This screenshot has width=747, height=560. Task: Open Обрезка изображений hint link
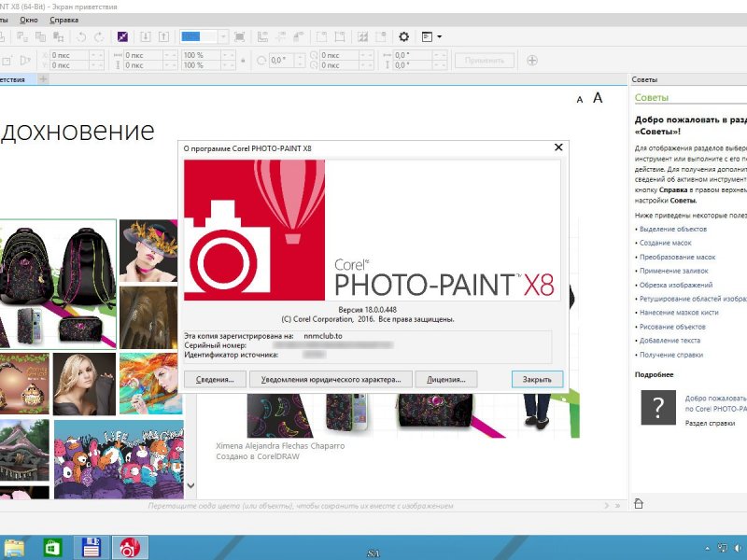(x=676, y=285)
